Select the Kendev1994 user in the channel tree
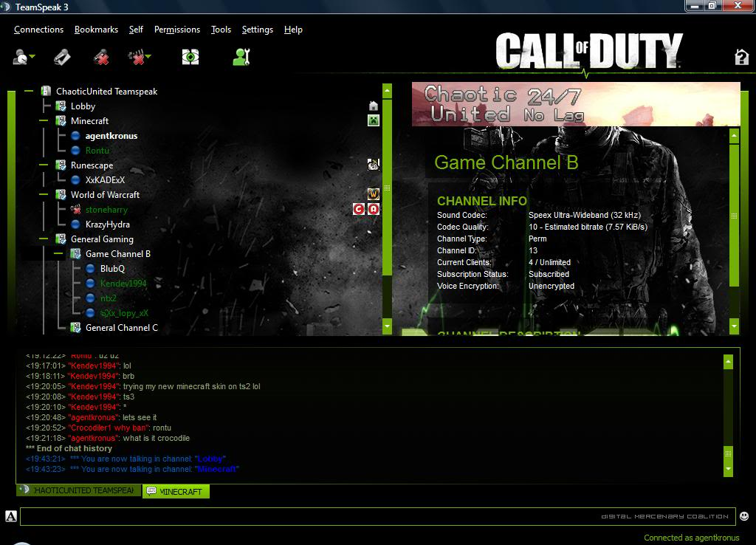Viewport: 756px width, 545px height. pos(123,284)
